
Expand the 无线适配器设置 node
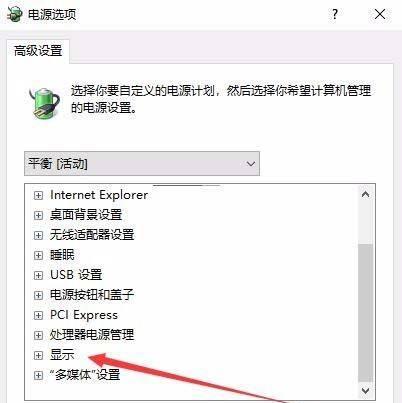(x=38, y=235)
